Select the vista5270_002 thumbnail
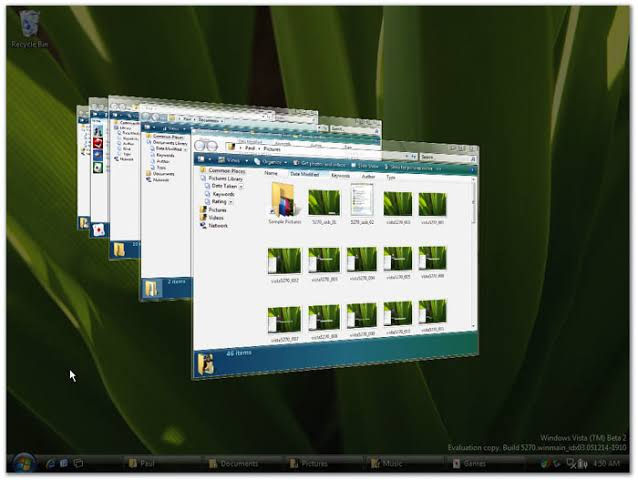The width and height of the screenshot is (638, 480). pos(284,265)
